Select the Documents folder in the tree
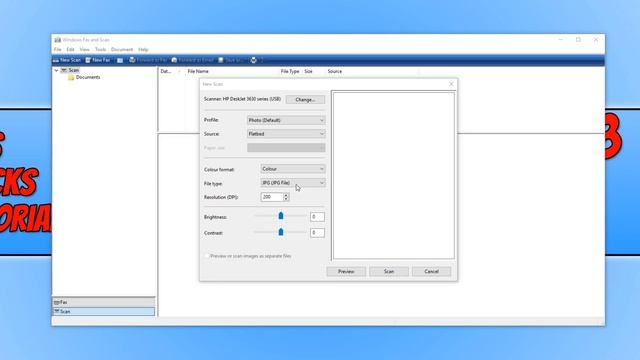Screen dimensions: 640x360 point(84,77)
